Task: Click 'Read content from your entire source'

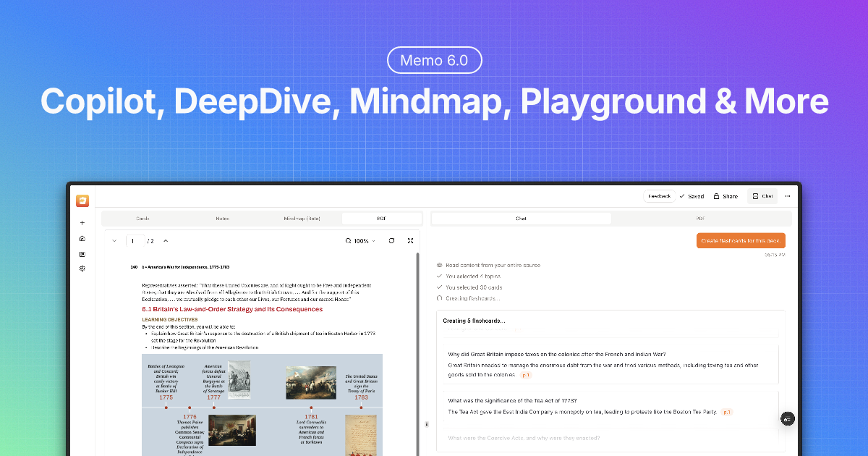Action: coord(493,266)
